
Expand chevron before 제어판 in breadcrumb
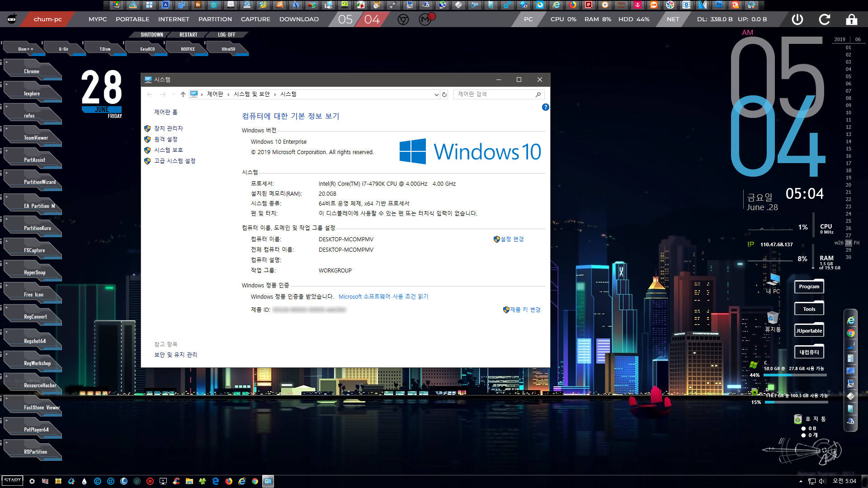coord(202,94)
